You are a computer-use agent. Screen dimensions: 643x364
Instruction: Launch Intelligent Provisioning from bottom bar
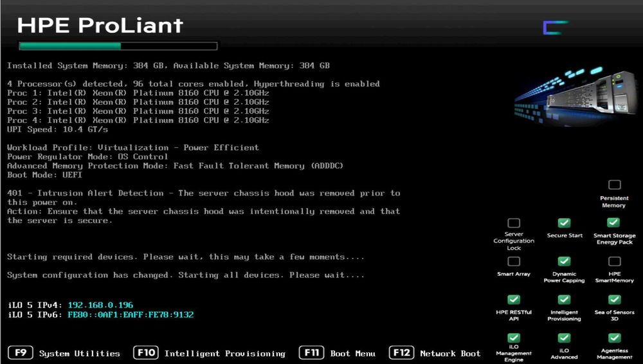(224, 353)
